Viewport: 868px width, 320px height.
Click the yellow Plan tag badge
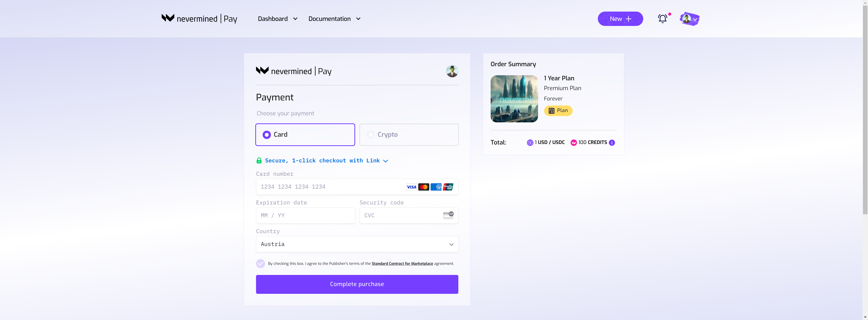[x=558, y=111]
